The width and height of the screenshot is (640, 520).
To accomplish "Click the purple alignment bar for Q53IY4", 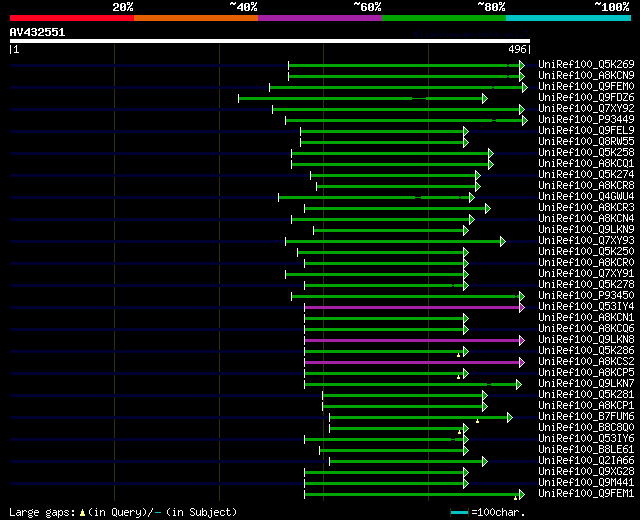I will point(412,307).
